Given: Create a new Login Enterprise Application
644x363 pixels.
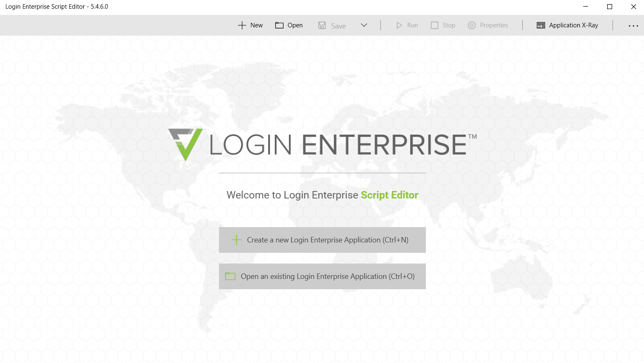Looking at the screenshot, I should (x=322, y=240).
